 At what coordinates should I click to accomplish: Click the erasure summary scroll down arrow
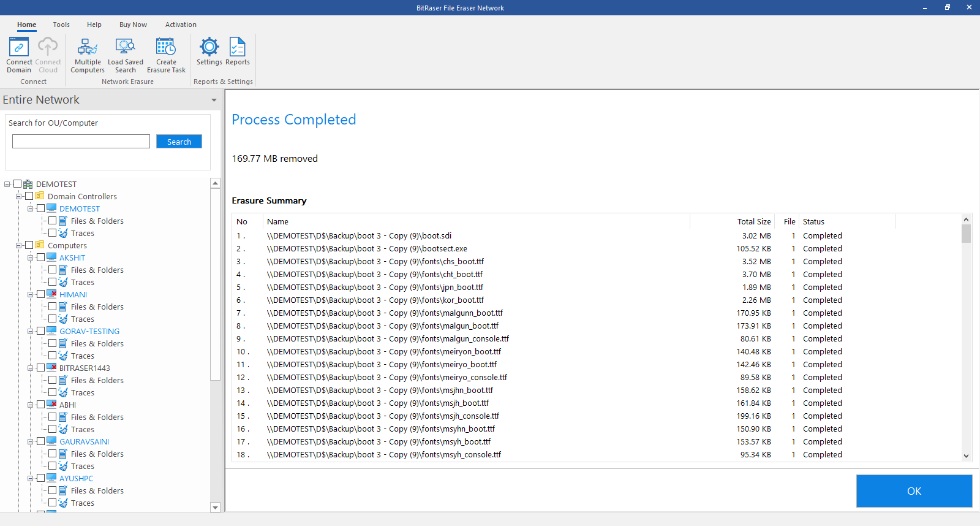pyautogui.click(x=966, y=455)
